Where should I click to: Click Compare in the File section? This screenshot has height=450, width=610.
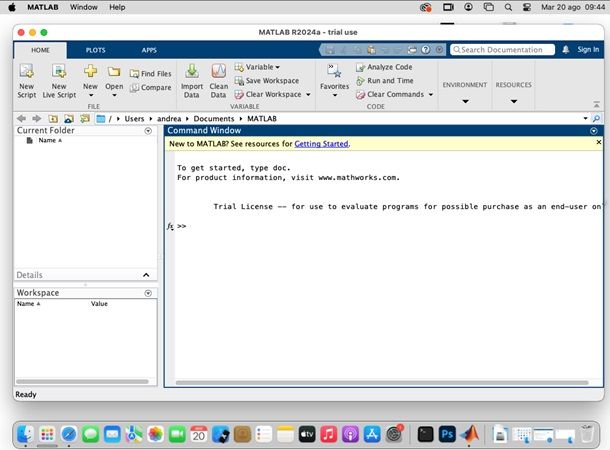click(x=151, y=88)
